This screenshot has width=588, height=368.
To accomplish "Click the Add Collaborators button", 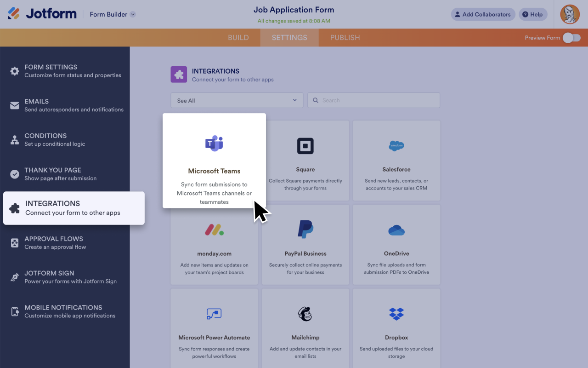I will pyautogui.click(x=483, y=14).
